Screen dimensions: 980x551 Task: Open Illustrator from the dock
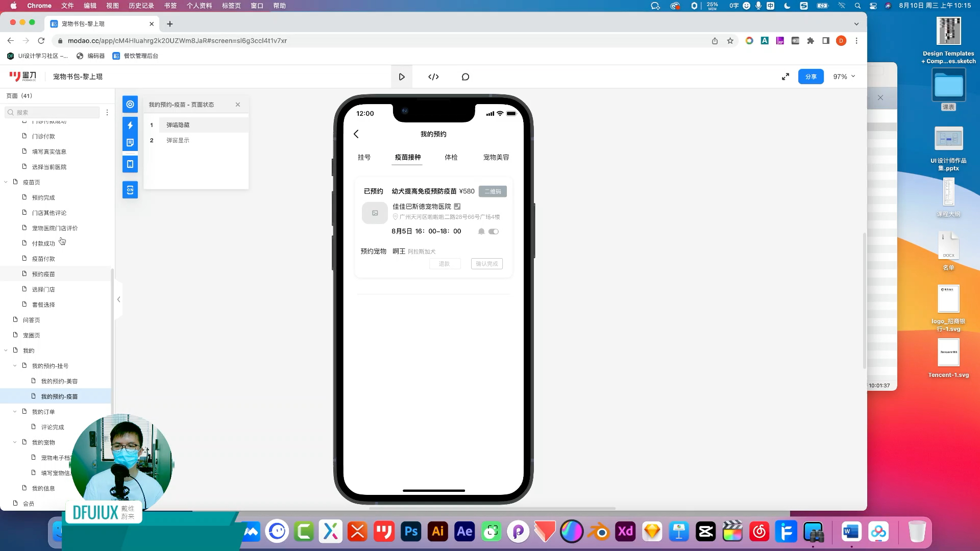[438, 532]
